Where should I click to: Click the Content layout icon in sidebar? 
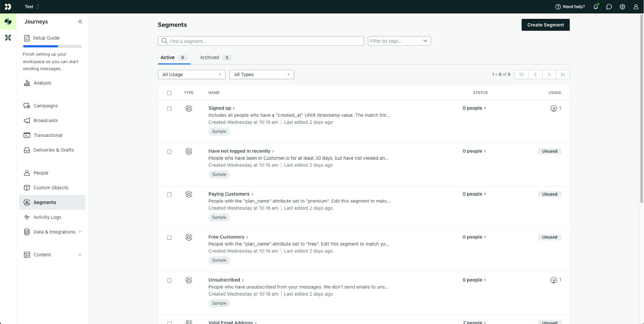(x=27, y=255)
